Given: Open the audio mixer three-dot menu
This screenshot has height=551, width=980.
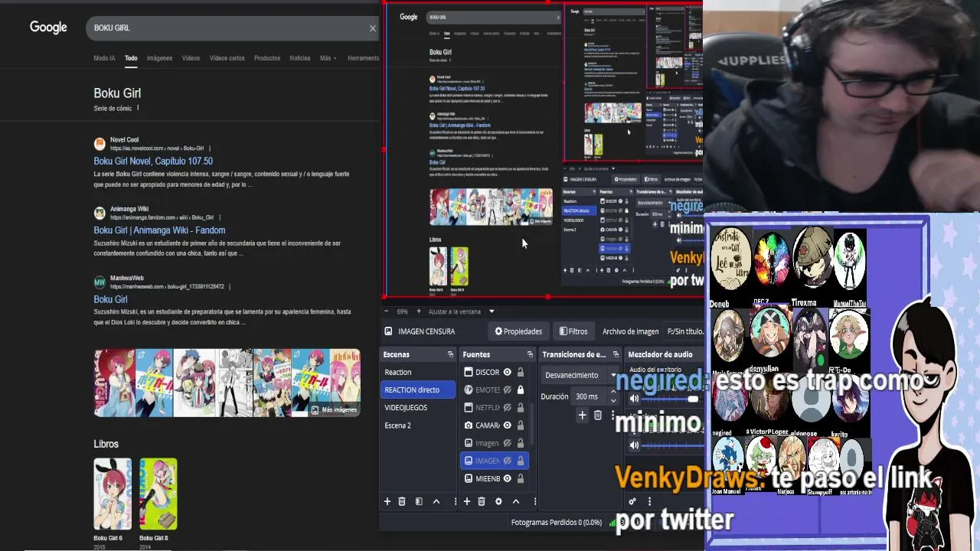Looking at the screenshot, I should coord(649,501).
